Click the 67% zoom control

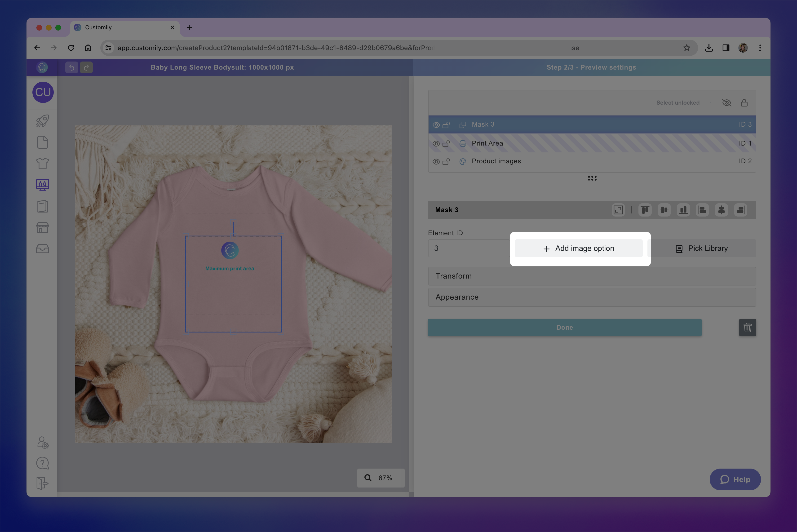(x=381, y=478)
